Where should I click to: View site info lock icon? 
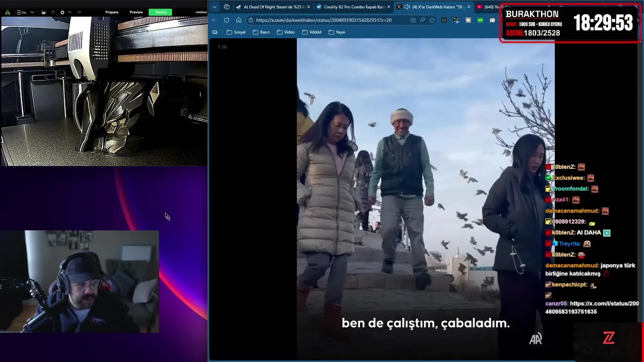pos(251,20)
